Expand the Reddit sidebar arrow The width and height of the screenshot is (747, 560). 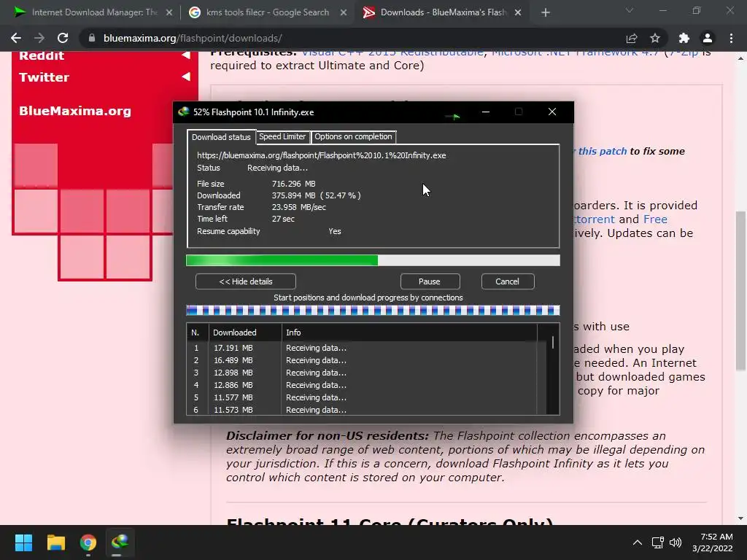pyautogui.click(x=186, y=55)
